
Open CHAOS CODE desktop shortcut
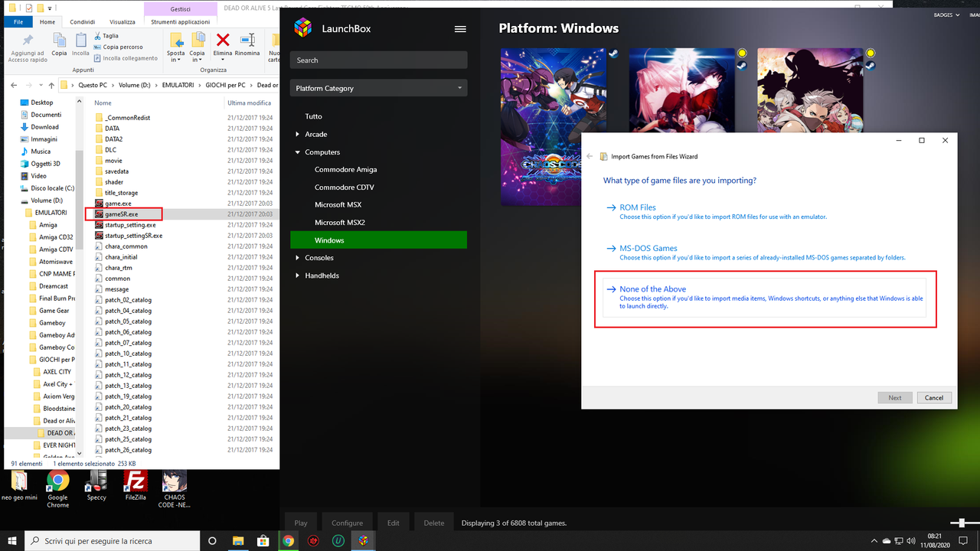175,489
